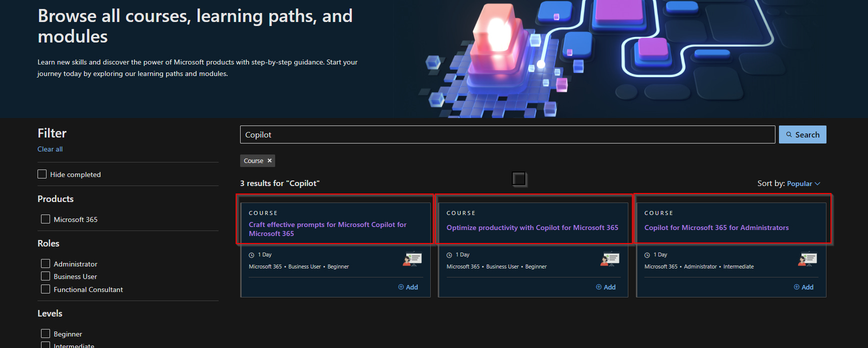The image size is (868, 348).
Task: Check the Intermediate level filter
Action: pos(46,345)
